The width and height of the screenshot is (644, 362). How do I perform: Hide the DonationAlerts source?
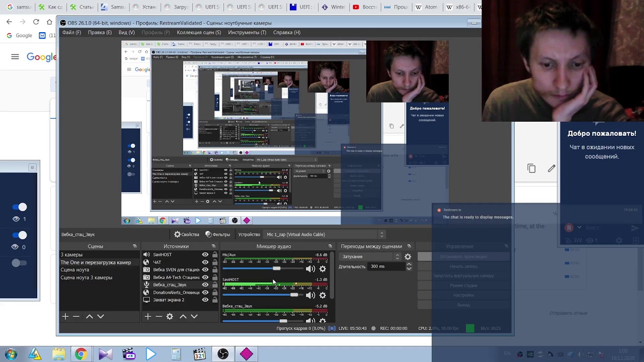[205, 292]
